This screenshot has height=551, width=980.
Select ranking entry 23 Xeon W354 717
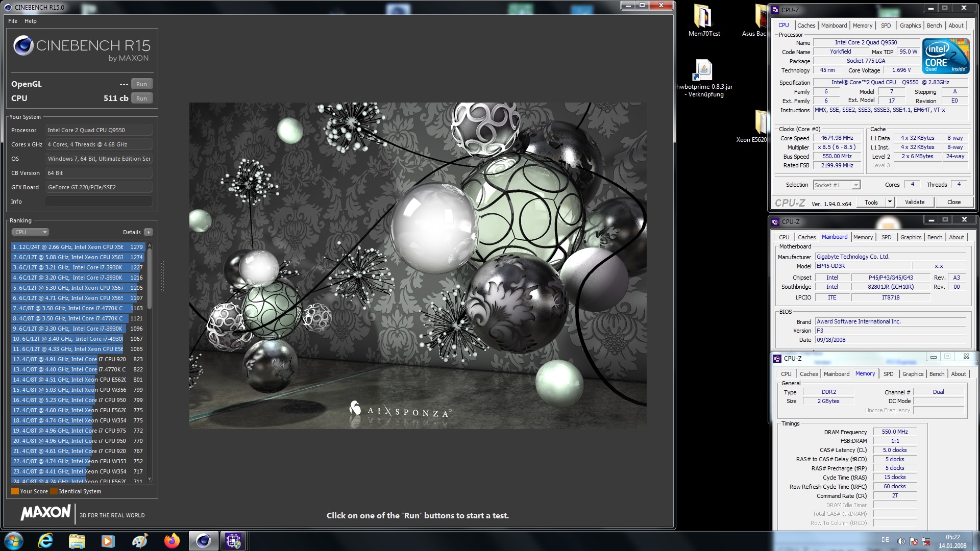(x=78, y=471)
